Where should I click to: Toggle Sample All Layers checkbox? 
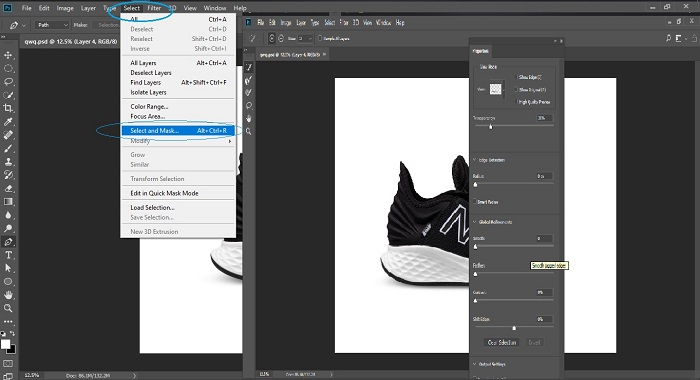click(320, 38)
